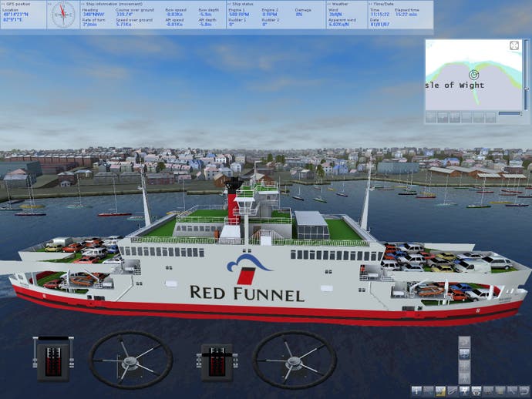Select the ship position marker on minimap
Viewport: 532px width, 399px height.
pyautogui.click(x=473, y=74)
